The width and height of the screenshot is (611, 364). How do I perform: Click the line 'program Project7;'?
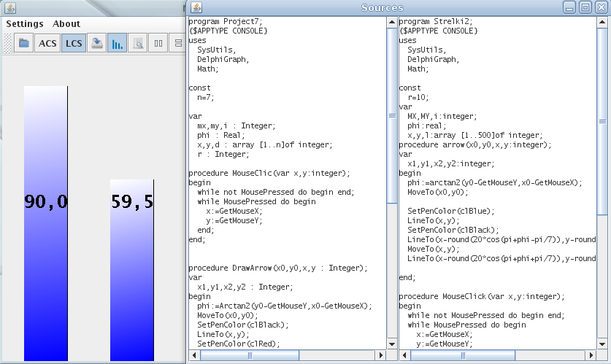(226, 21)
